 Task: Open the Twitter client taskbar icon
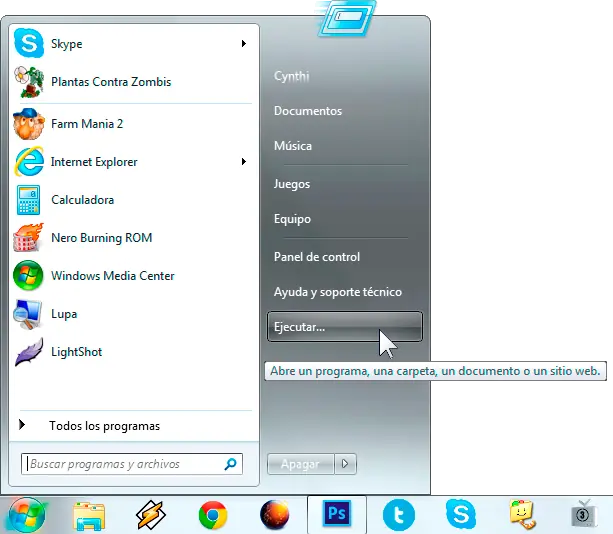399,515
